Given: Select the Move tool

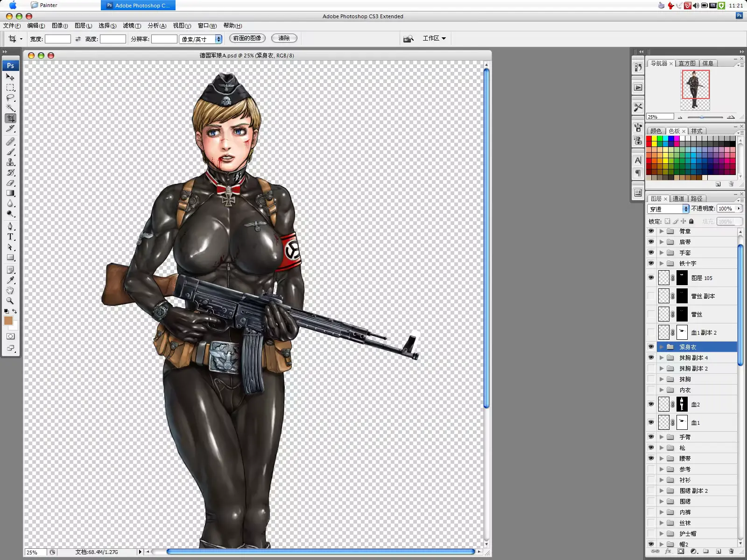Looking at the screenshot, I should point(10,77).
